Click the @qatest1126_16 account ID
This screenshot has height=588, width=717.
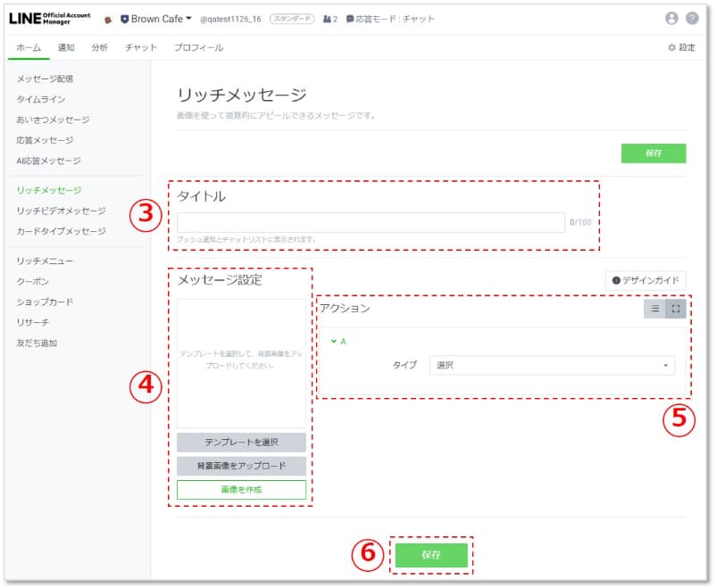(231, 20)
